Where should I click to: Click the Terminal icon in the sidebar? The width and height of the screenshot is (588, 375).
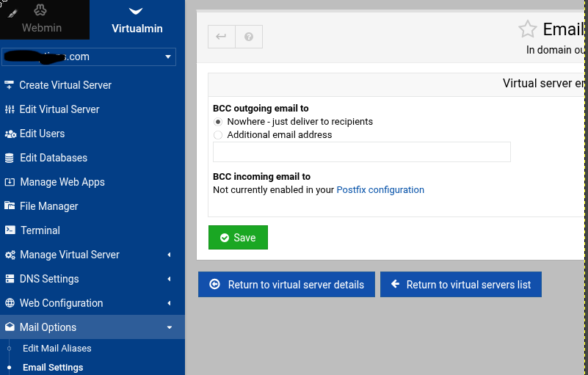click(x=10, y=230)
